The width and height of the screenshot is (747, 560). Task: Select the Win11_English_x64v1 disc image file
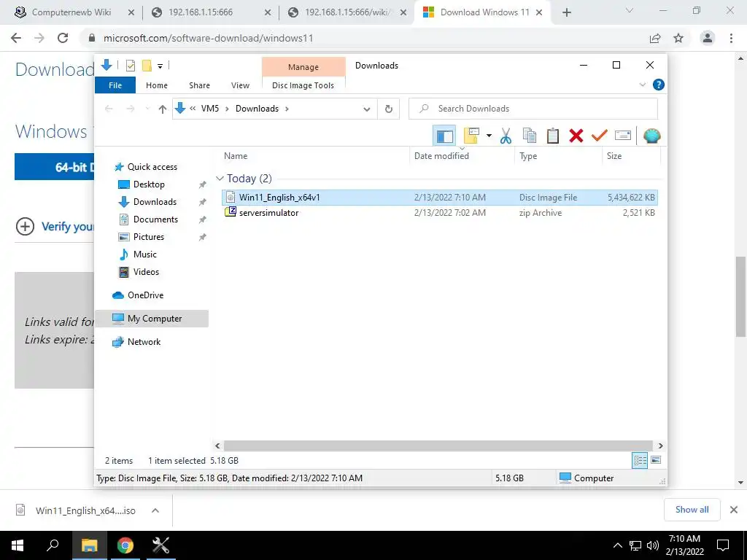[439, 197]
